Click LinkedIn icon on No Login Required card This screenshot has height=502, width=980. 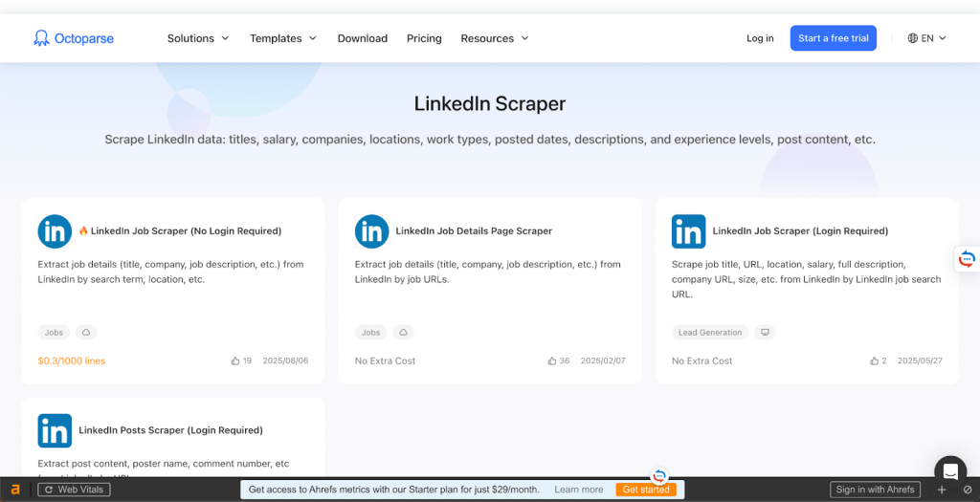pos(55,231)
